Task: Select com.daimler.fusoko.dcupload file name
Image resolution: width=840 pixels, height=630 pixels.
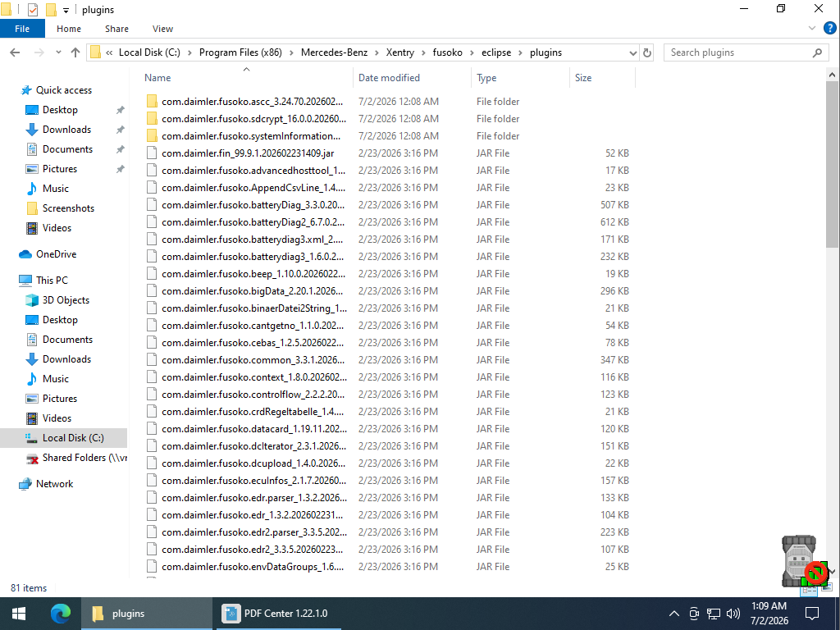Action: [253, 463]
